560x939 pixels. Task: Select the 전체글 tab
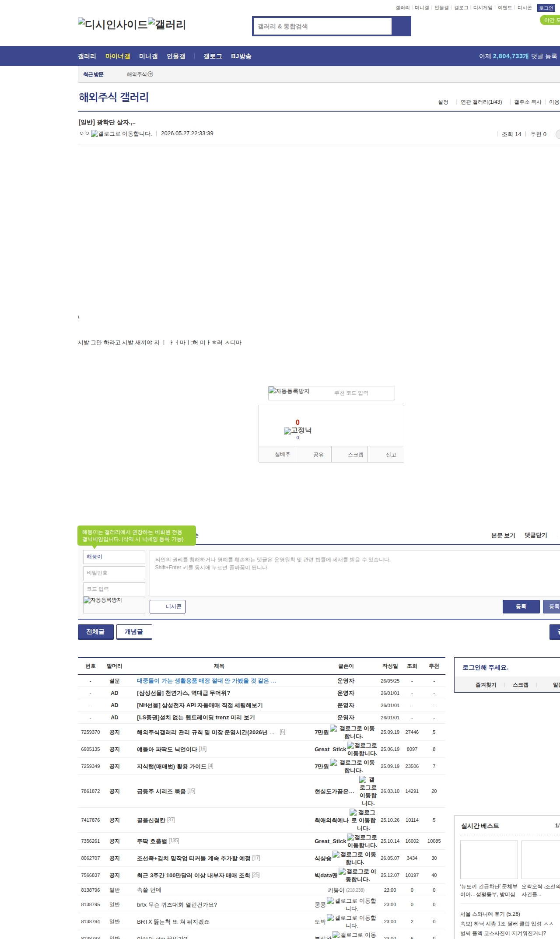pos(95,632)
